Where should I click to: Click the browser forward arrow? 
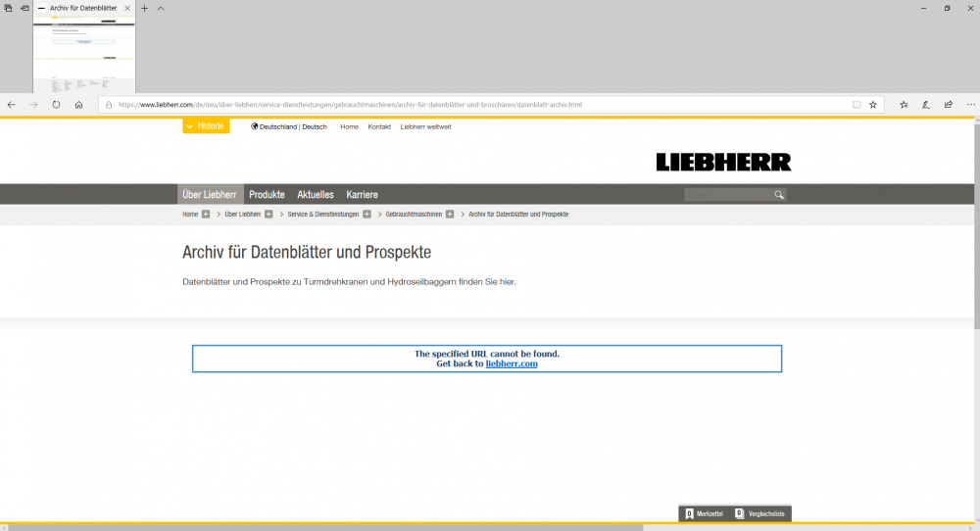click(x=33, y=105)
